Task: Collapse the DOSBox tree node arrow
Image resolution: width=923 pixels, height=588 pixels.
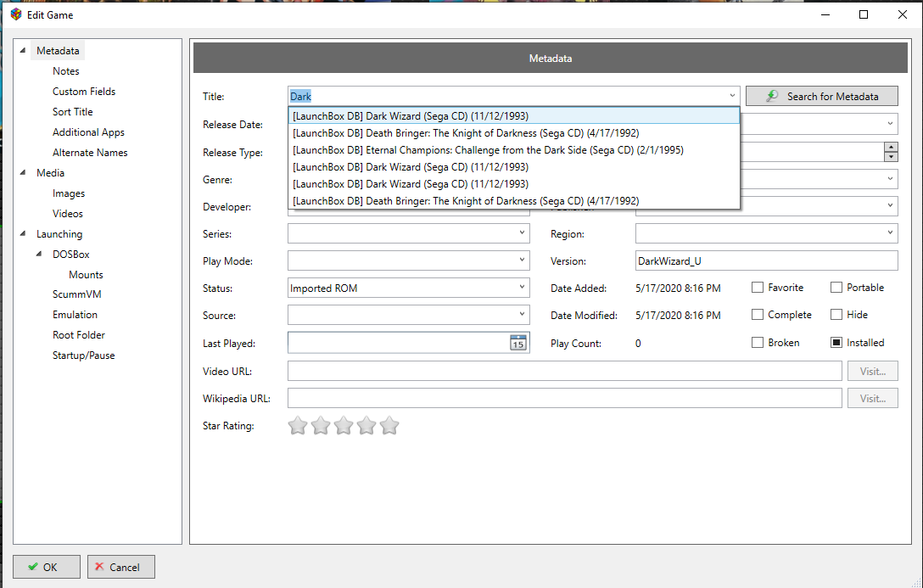Action: pyautogui.click(x=39, y=255)
